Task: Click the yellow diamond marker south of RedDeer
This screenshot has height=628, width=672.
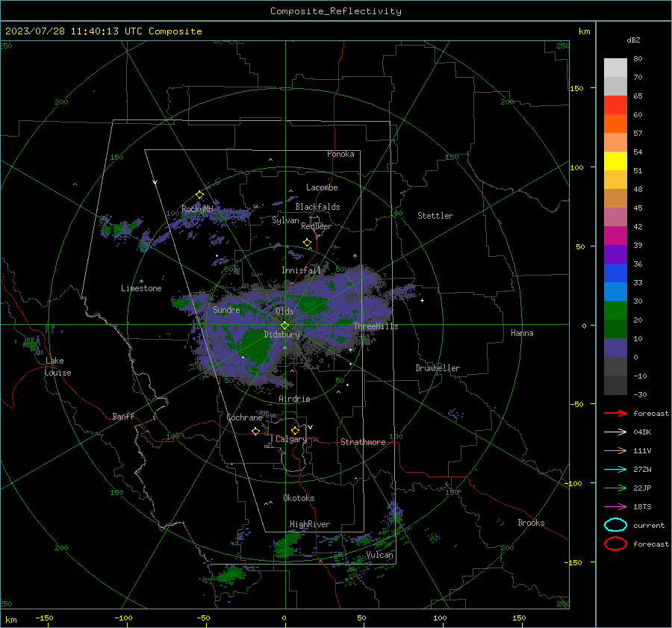Action: click(308, 243)
